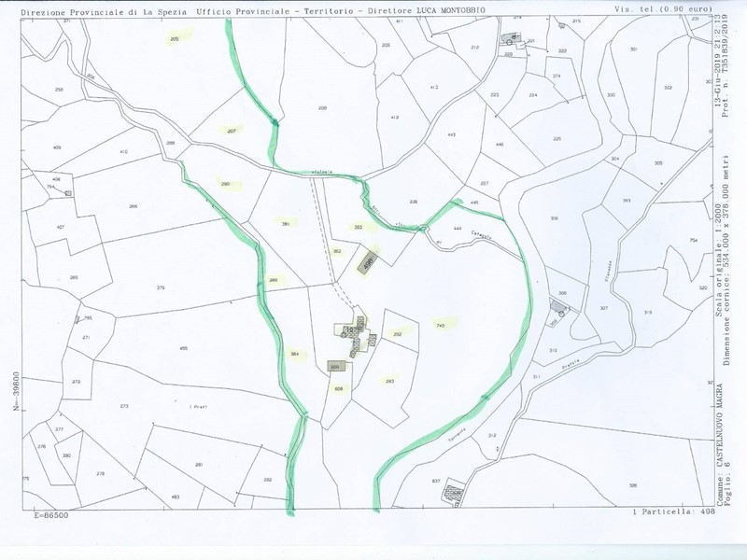Screen dimensions: 747x560
Task: Click highlighted parcel 293 label
Action: coord(389,381)
